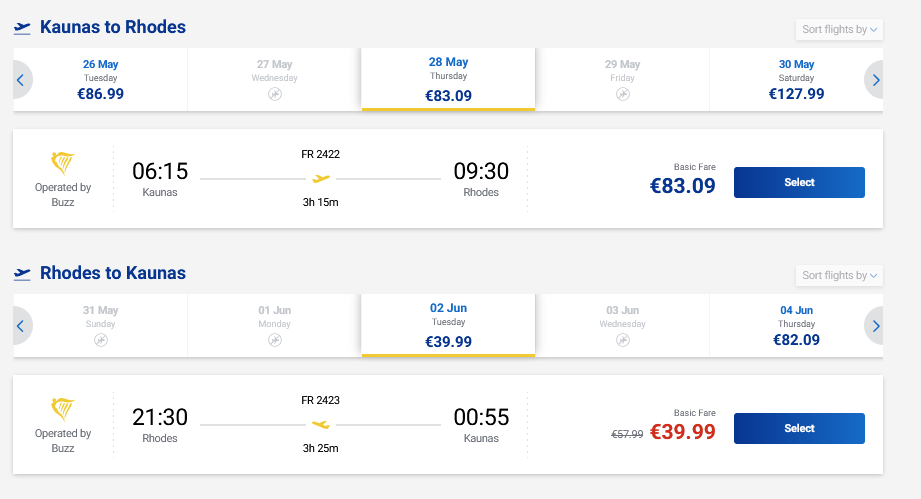Click the no-flight icon under 31 May
The image size is (921, 499).
(x=100, y=340)
